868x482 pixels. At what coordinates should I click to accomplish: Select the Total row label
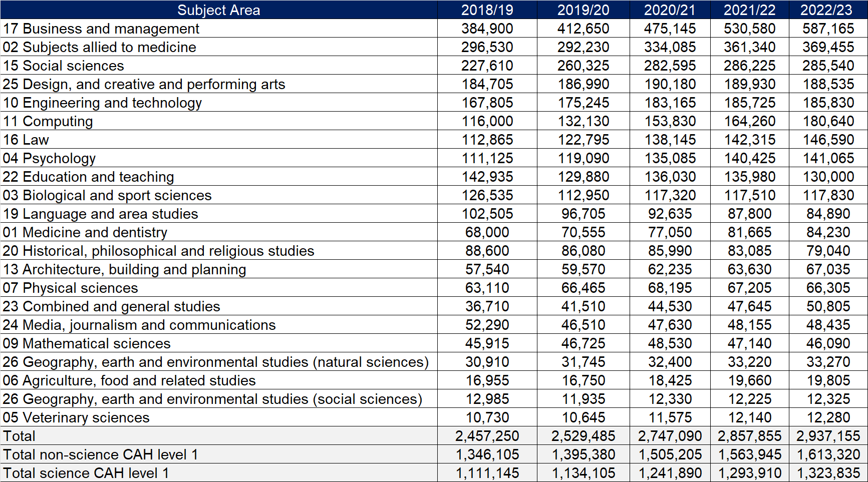20,436
